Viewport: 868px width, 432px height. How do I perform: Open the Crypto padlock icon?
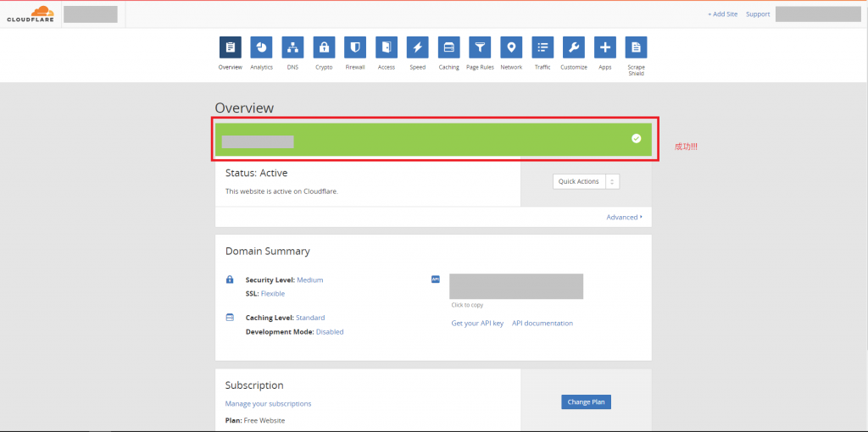pos(324,47)
